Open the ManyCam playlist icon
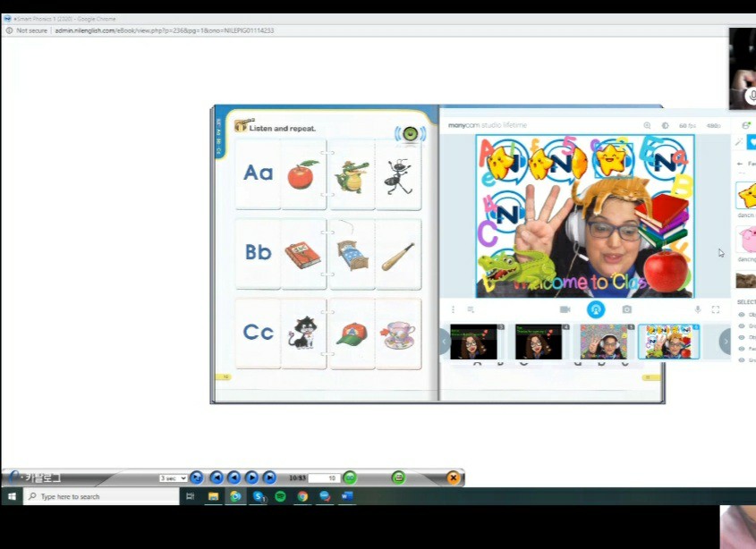 [471, 309]
